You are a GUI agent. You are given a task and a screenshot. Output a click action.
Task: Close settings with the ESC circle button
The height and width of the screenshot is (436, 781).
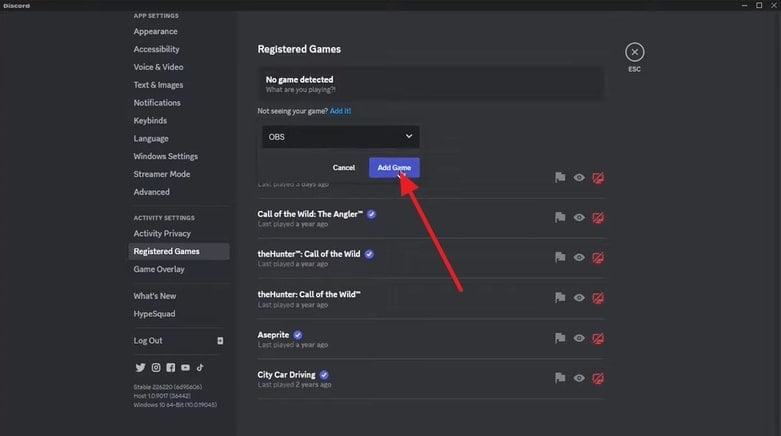635,52
